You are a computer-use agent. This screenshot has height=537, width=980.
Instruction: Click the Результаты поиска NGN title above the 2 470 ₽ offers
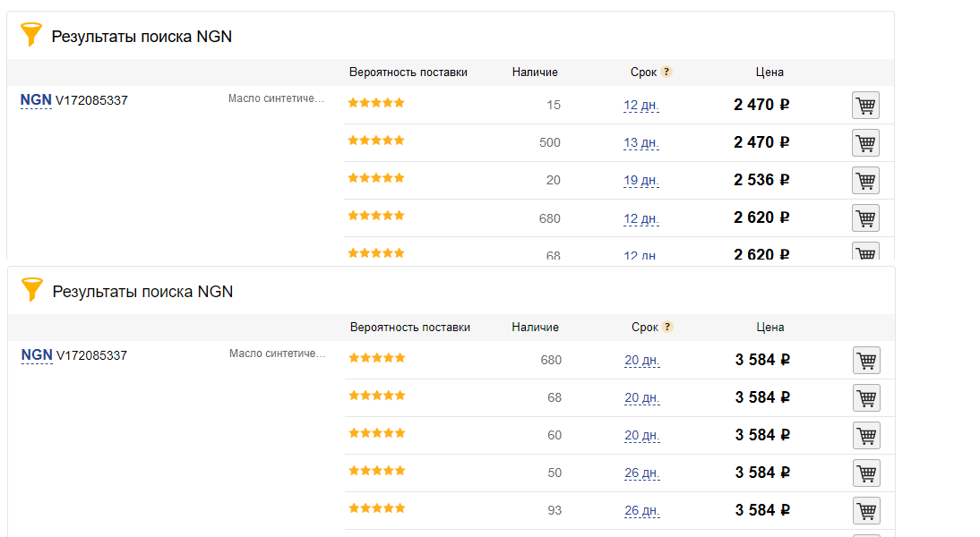coord(142,37)
